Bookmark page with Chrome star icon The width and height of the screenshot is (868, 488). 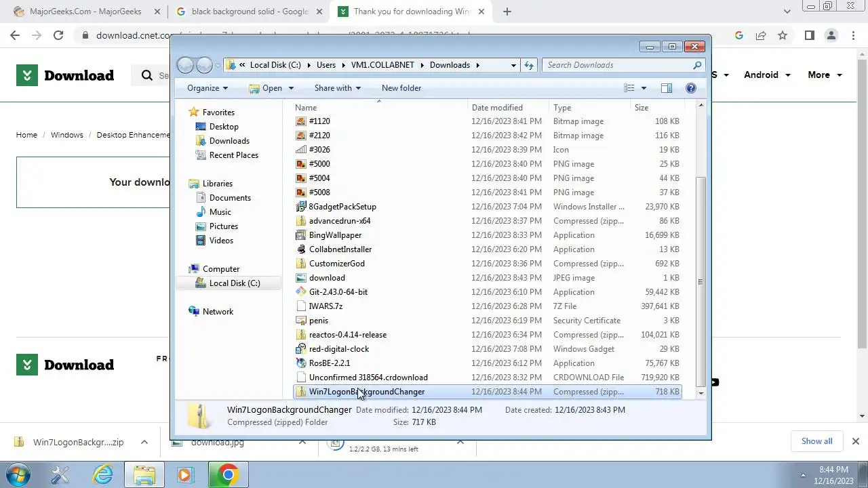(783, 35)
